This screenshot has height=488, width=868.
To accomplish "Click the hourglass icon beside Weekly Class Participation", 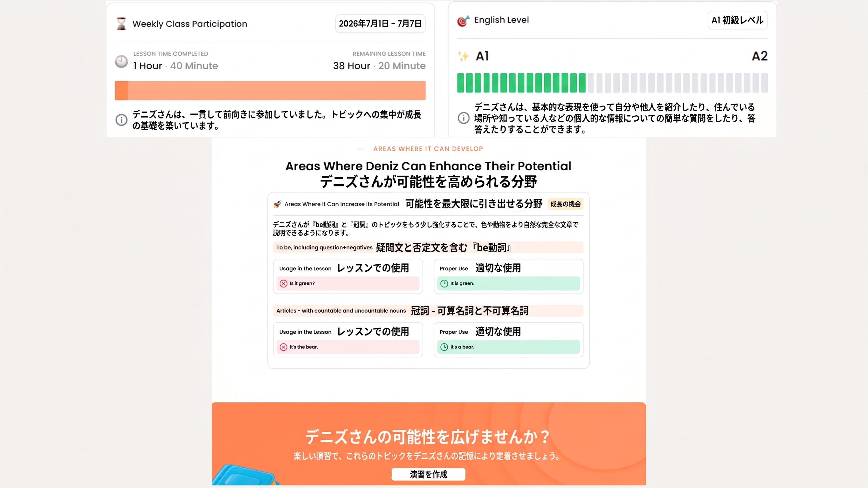I will coord(121,24).
